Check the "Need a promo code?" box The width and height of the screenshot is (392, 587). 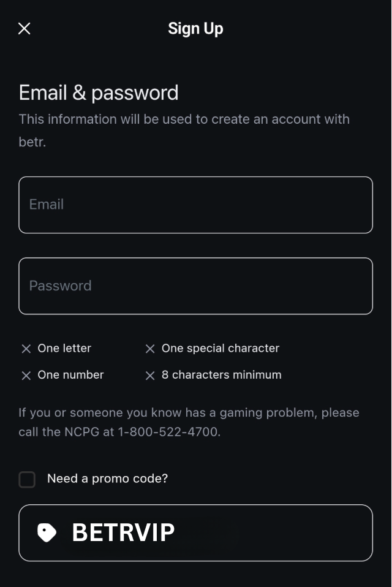pos(27,479)
